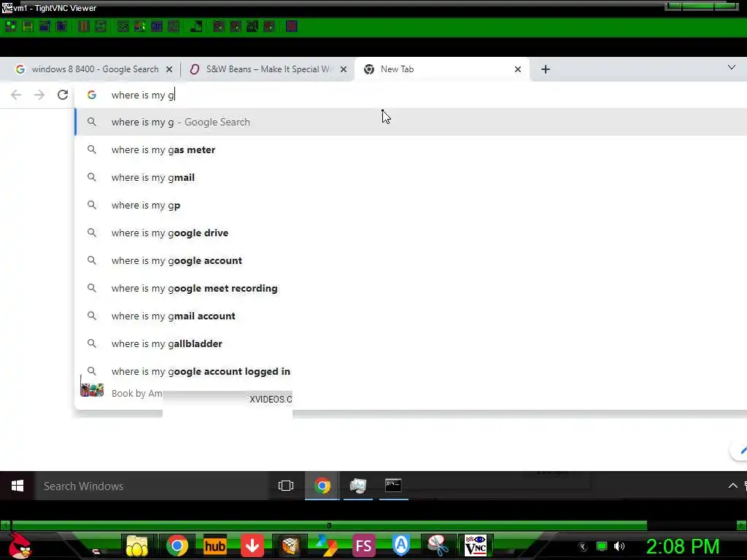Send Ctrl+Alt+Del using the toolbar icon
Viewport: 747px width, 560px height.
pos(123,26)
